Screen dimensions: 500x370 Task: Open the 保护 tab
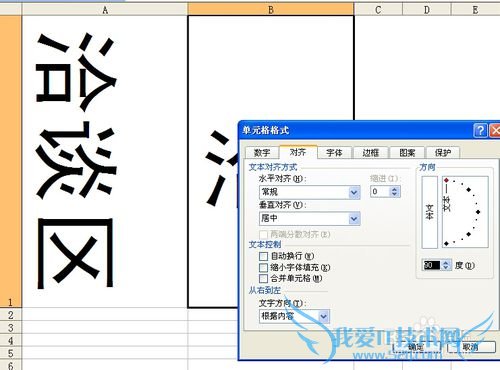tap(443, 153)
